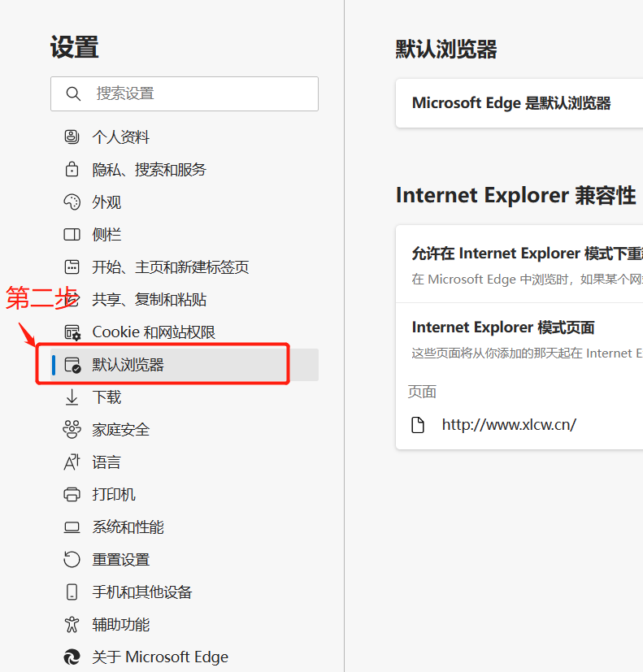Click the http://www.xlcw.cn/ page entry

(x=509, y=425)
